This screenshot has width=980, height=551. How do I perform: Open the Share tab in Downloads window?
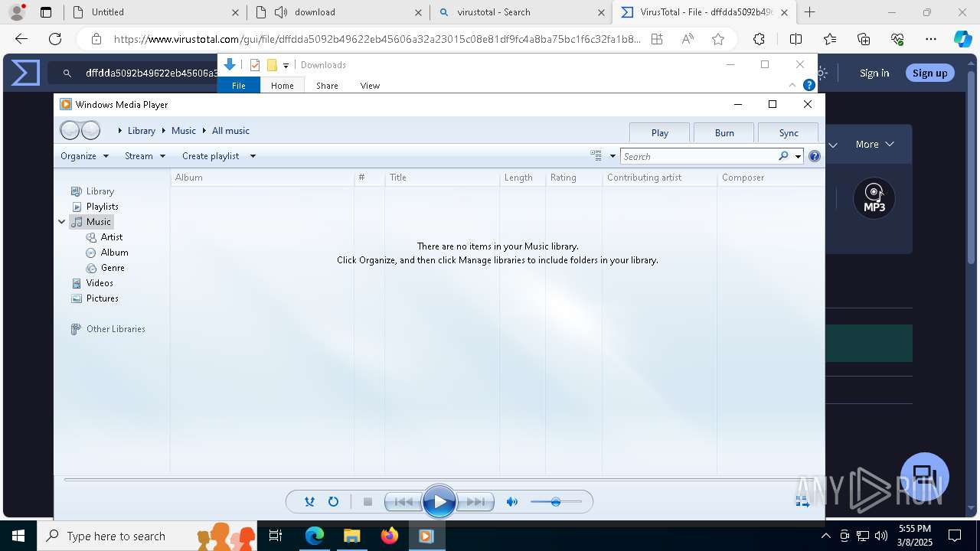pos(327,86)
